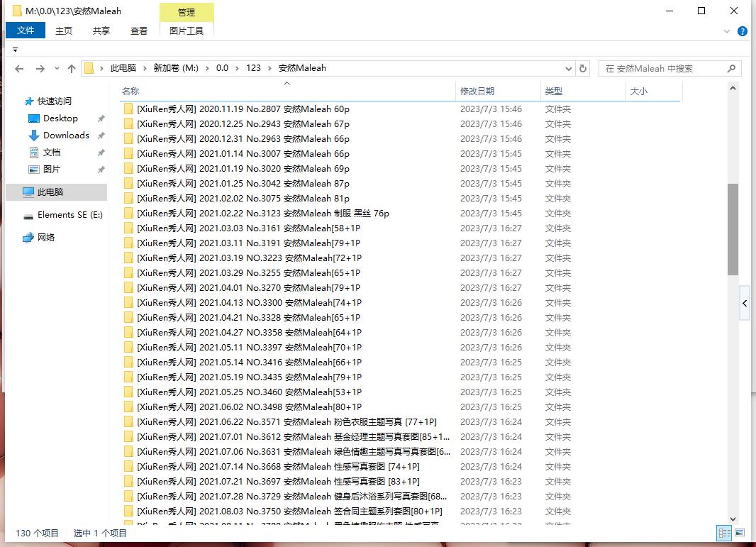Select folder icon for No.3191 安然Maleah[79+1P
Viewport: 756px width, 547px height.
tap(129, 243)
